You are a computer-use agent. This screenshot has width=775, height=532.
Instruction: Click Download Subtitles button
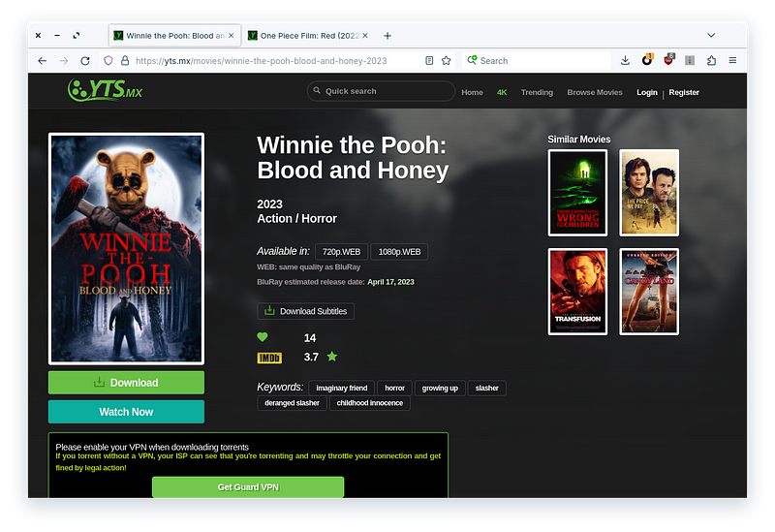point(305,311)
